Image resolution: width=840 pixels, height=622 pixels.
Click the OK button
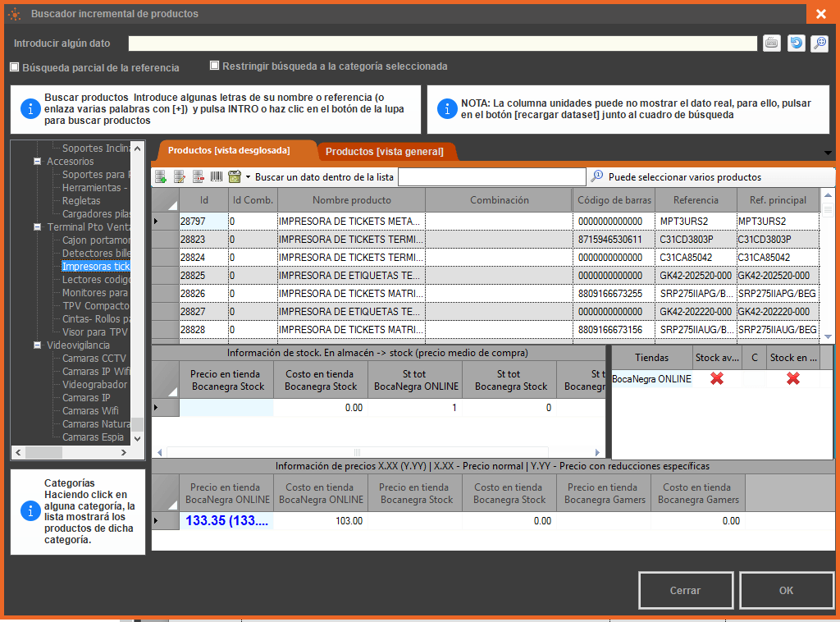point(786,591)
